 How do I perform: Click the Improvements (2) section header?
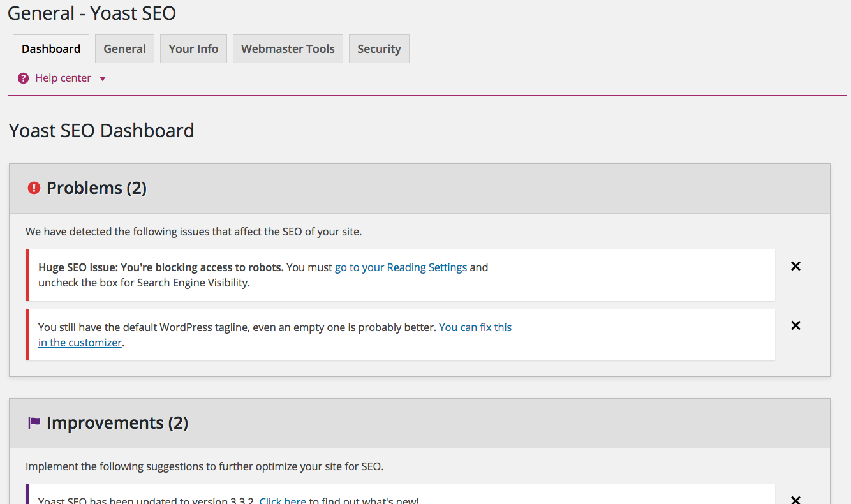point(117,423)
